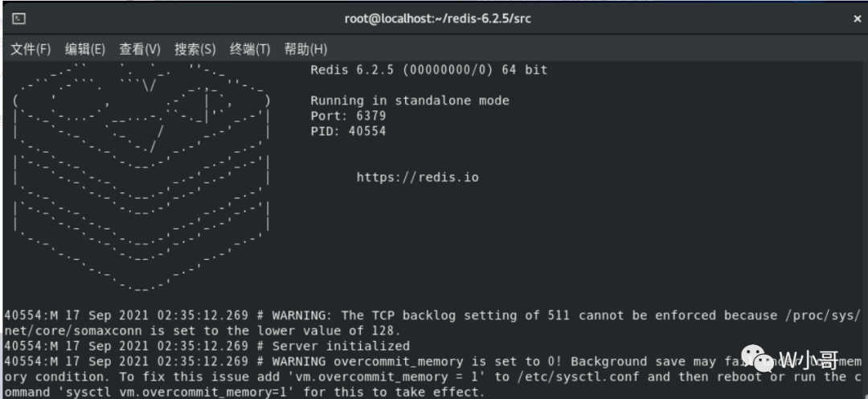Click the '# Server initialized' log line
Viewport: 868px width, 399px height.
(x=207, y=347)
